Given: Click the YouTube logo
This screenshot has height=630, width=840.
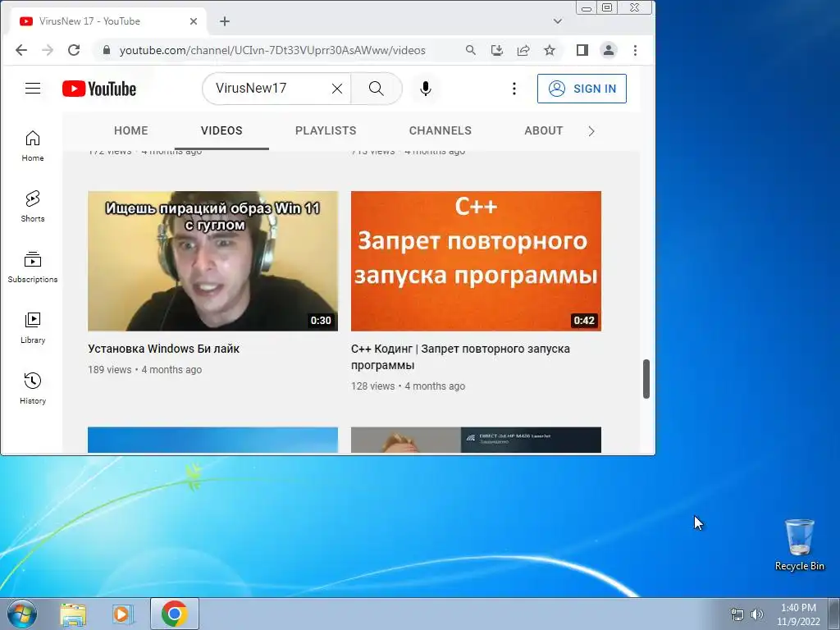Looking at the screenshot, I should click(99, 89).
